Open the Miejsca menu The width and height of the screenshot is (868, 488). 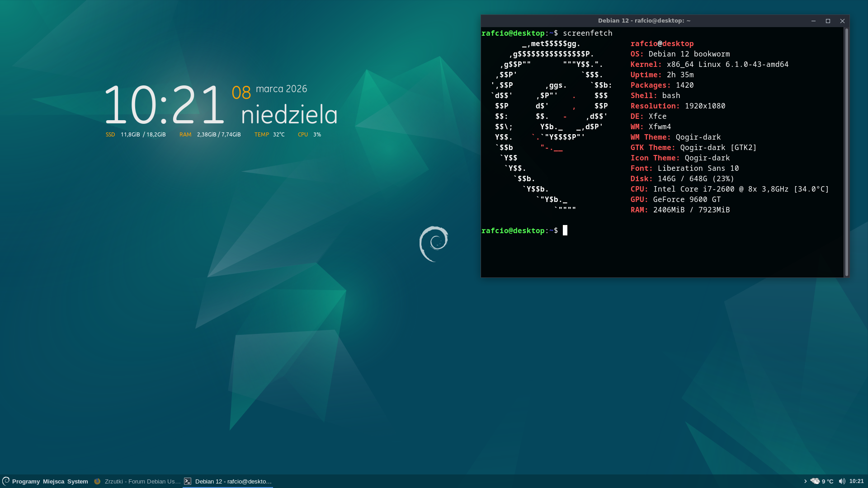coord(53,481)
